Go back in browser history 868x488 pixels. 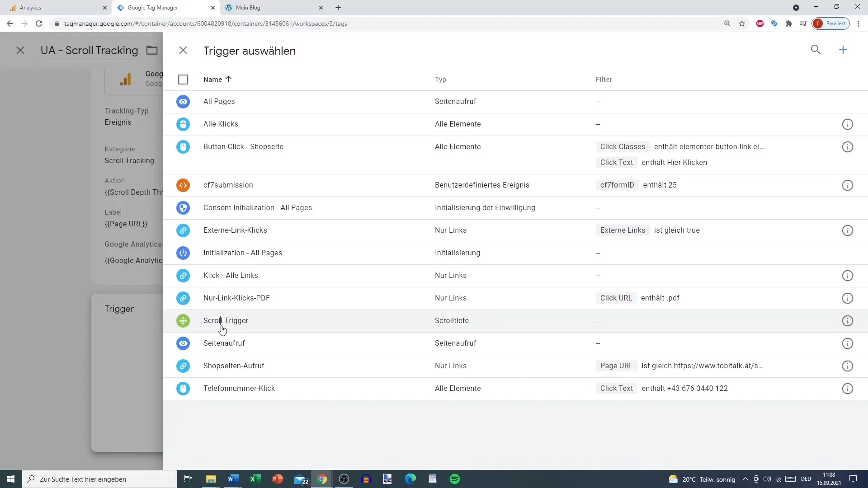pos(10,23)
